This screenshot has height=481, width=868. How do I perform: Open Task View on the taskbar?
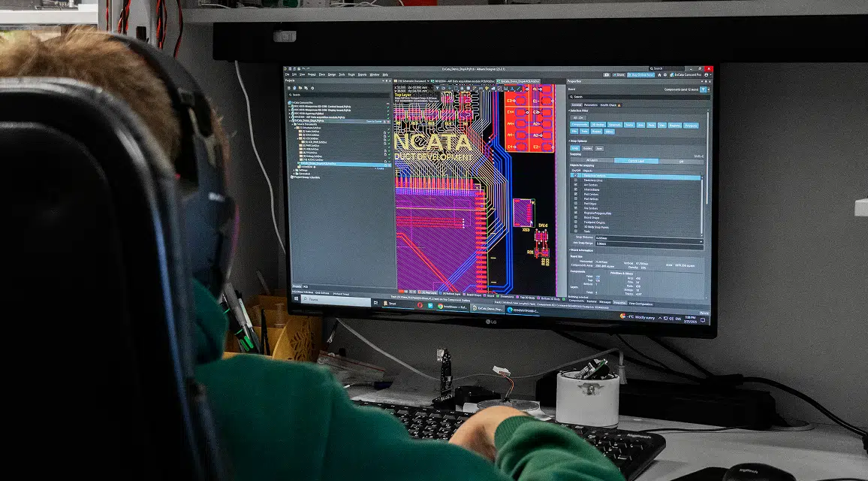point(375,303)
